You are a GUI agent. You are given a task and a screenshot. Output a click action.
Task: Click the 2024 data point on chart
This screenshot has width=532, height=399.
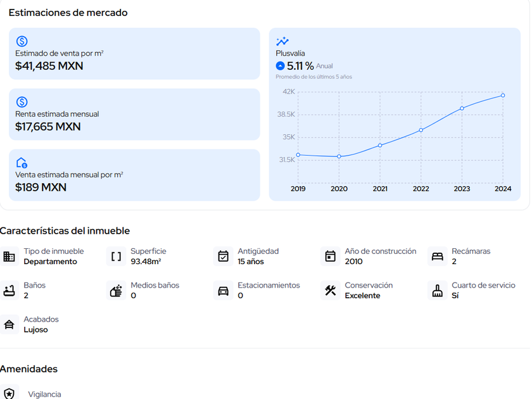[x=503, y=96]
